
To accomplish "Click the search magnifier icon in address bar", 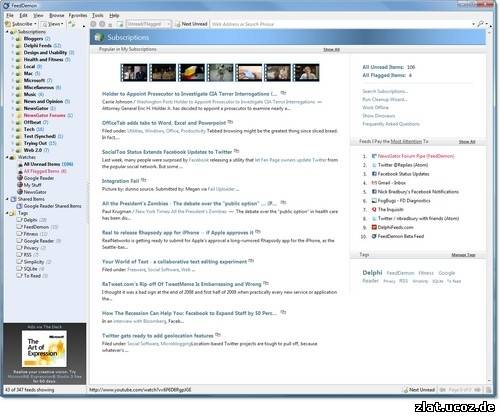I will click(x=480, y=24).
